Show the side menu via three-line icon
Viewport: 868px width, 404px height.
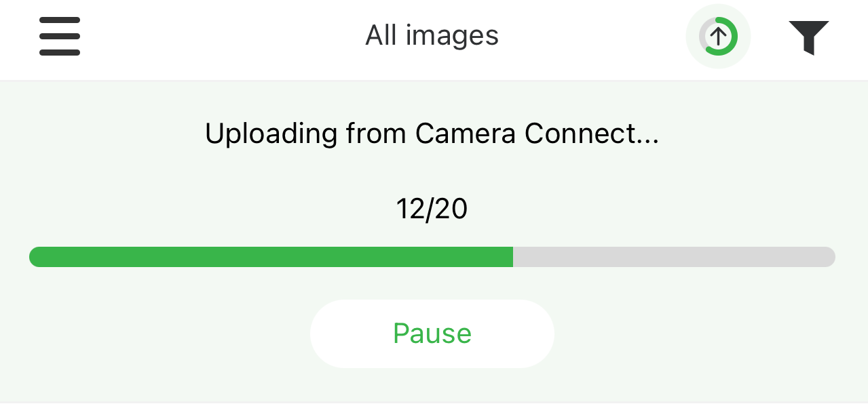point(60,36)
